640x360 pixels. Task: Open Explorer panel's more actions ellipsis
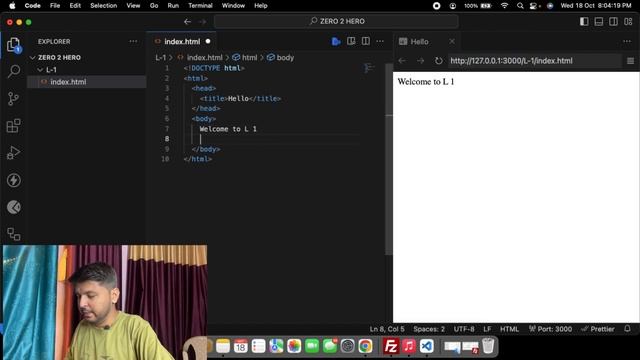point(133,41)
